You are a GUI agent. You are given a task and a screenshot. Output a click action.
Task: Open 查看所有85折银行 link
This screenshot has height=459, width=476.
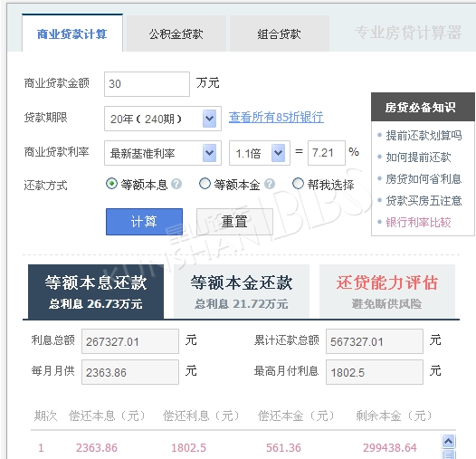pos(276,118)
